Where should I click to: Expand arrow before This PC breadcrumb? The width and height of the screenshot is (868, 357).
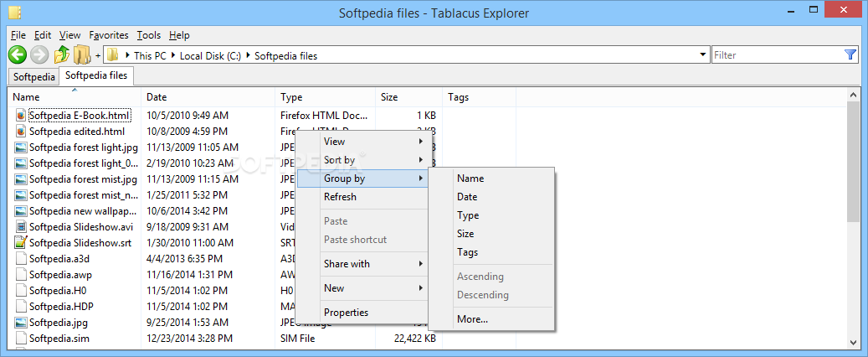pyautogui.click(x=128, y=55)
